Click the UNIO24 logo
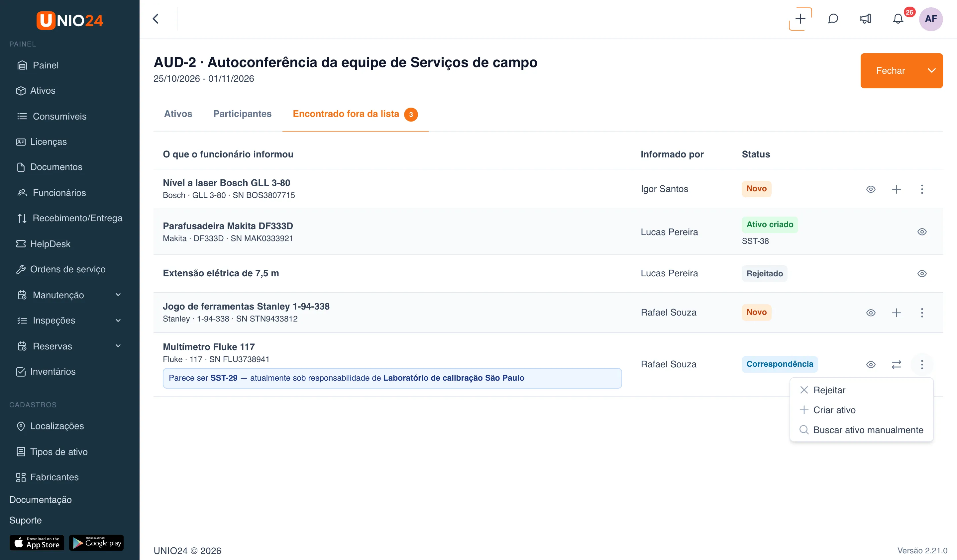 pos(69,21)
